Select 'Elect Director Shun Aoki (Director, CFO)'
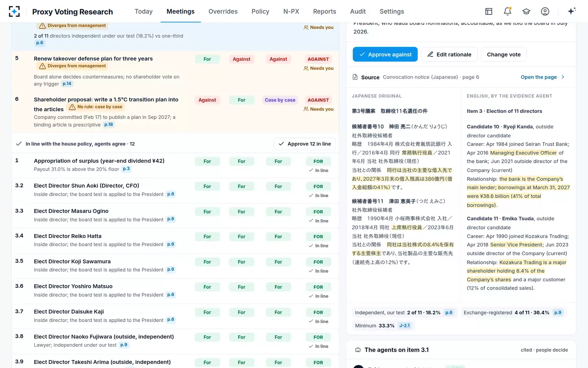The height and width of the screenshot is (368, 588). coord(87,186)
